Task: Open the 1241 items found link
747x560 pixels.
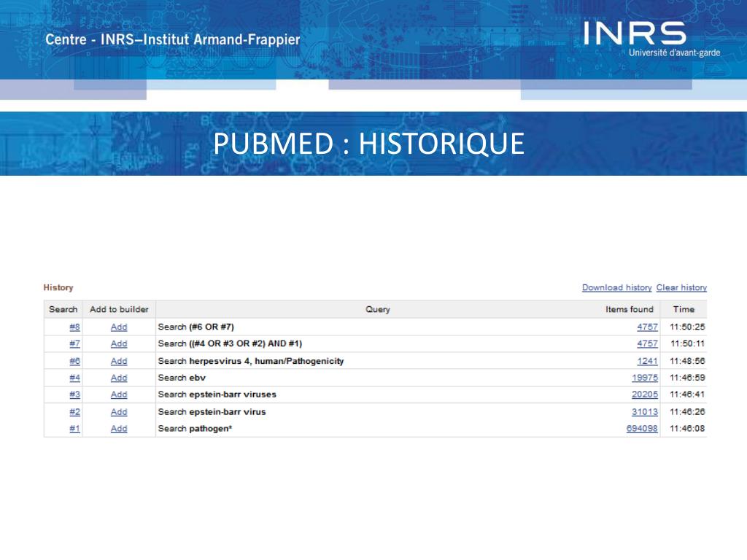Action: tap(648, 361)
